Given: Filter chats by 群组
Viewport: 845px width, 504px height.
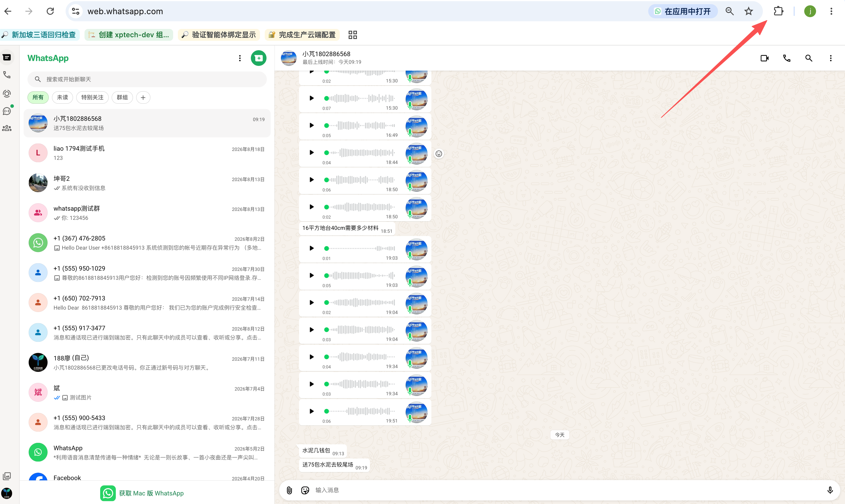Looking at the screenshot, I should click(x=122, y=97).
